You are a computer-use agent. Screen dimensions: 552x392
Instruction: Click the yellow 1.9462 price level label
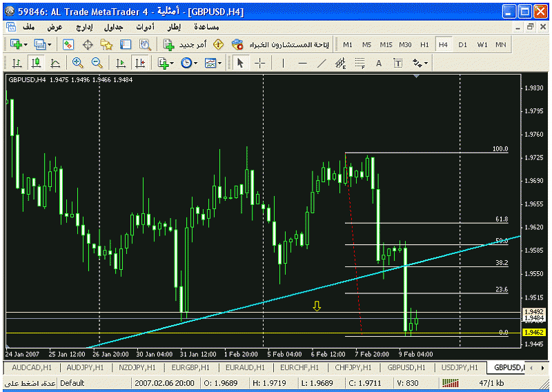[535, 333]
